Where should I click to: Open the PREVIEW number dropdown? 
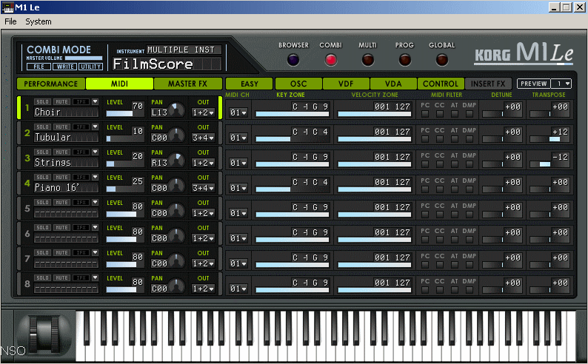point(562,84)
